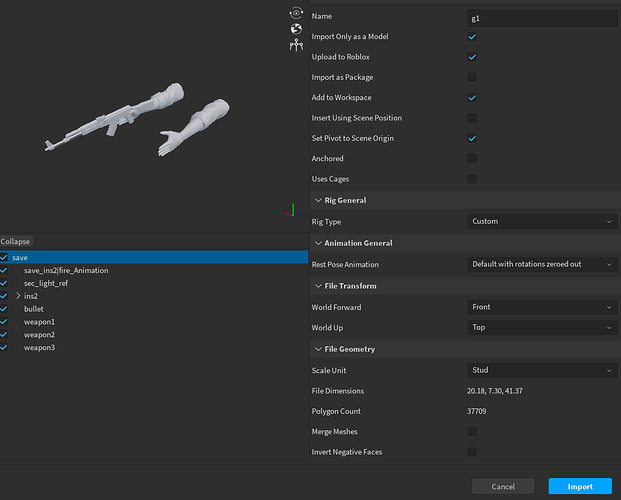
Task: Select the weapon2 tree item
Action: (x=40, y=334)
